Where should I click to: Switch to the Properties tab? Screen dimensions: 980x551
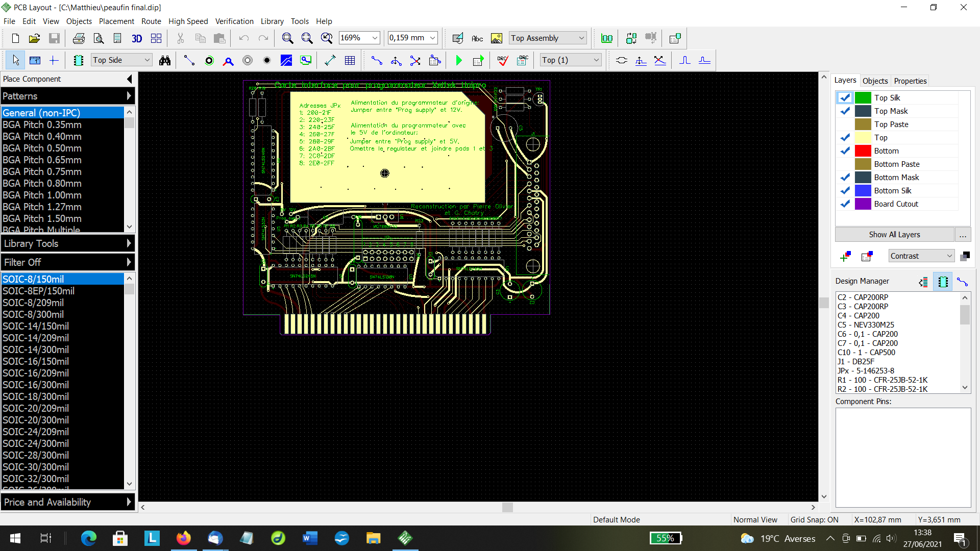pos(910,81)
